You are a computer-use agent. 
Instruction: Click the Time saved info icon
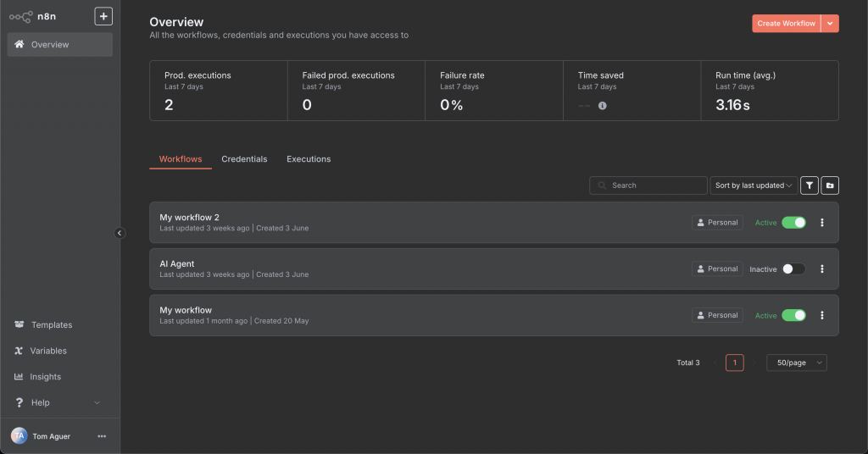[602, 106]
